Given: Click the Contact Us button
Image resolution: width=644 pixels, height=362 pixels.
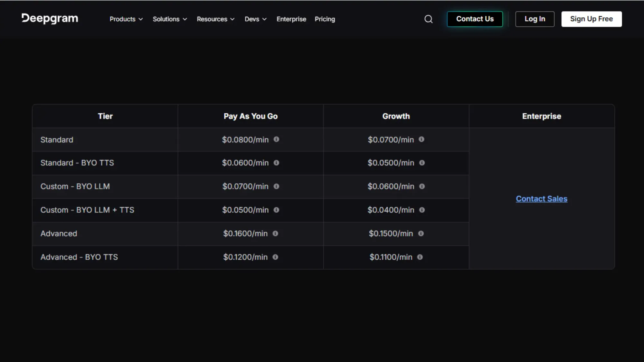Looking at the screenshot, I should 475,19.
